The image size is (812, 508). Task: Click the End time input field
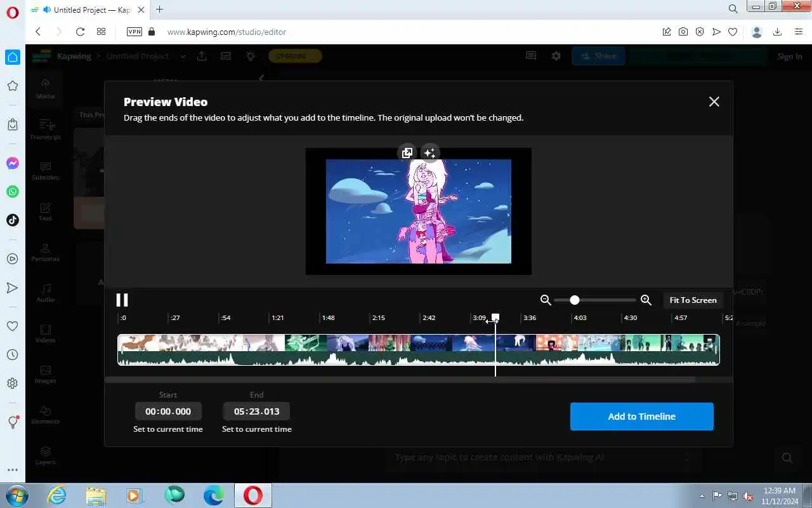click(x=256, y=411)
